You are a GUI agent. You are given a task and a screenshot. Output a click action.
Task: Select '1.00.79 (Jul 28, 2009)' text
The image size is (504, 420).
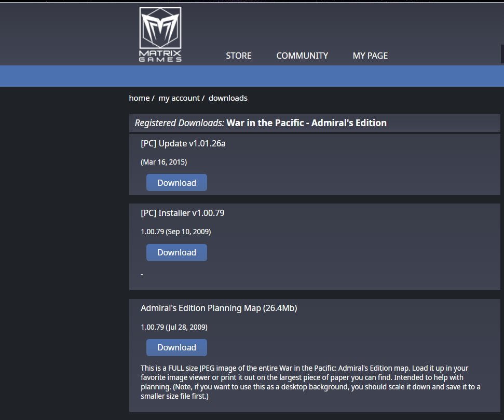pos(174,327)
